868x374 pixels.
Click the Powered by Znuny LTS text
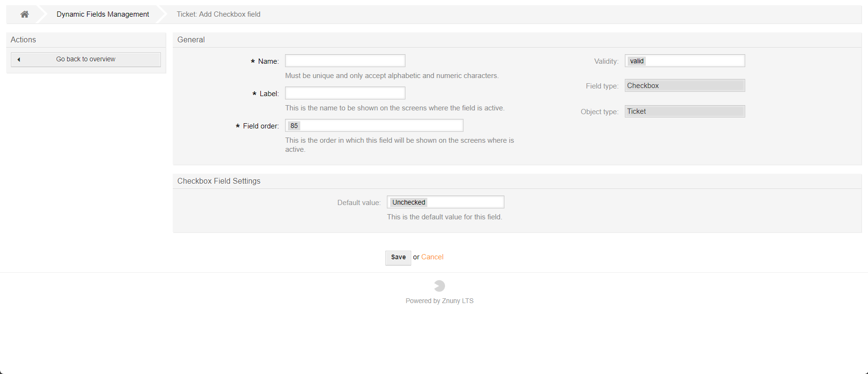(439, 300)
